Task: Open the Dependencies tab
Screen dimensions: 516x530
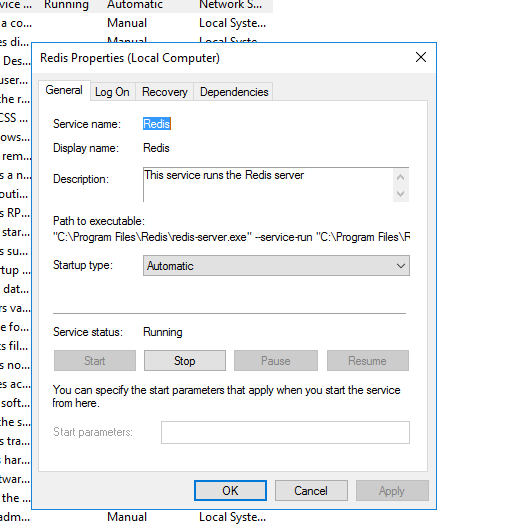Action: point(234,92)
